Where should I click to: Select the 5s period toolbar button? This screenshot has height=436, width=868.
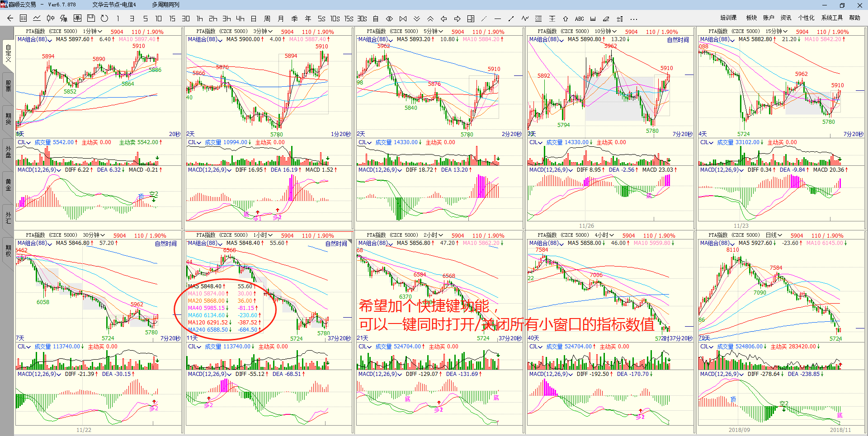[321, 19]
